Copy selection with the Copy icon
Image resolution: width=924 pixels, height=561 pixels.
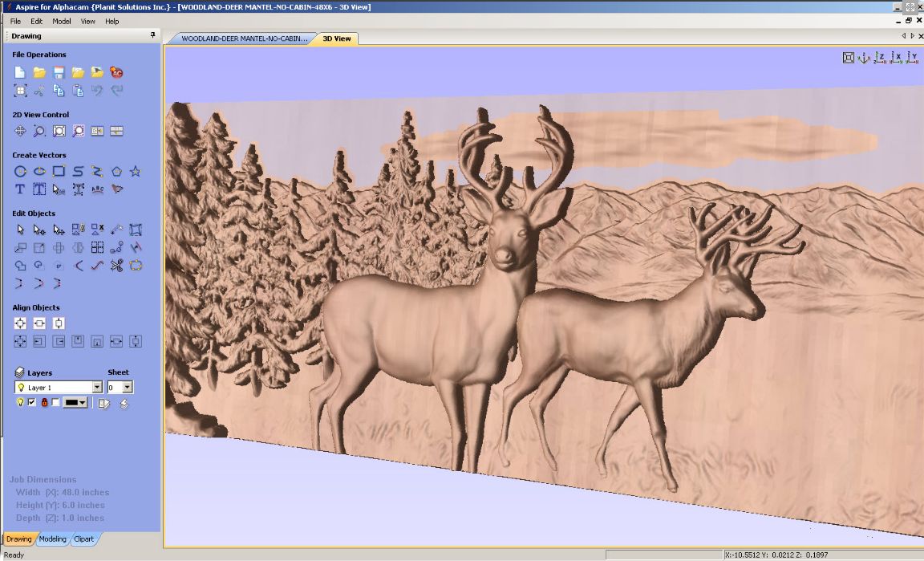pyautogui.click(x=59, y=90)
